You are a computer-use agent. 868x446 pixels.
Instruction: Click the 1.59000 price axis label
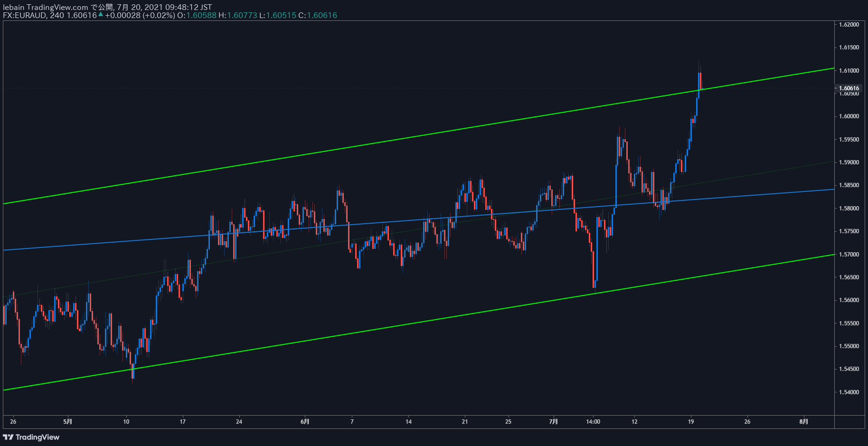849,162
